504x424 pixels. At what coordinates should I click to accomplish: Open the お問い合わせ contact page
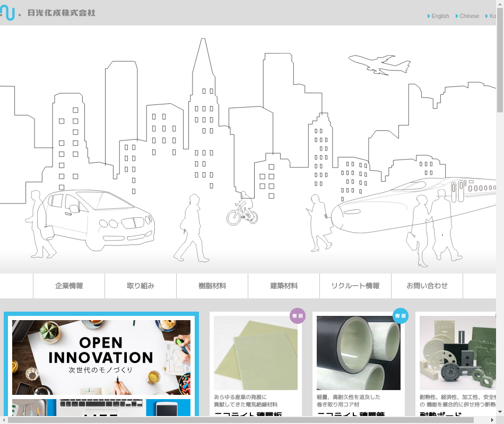pos(427,286)
